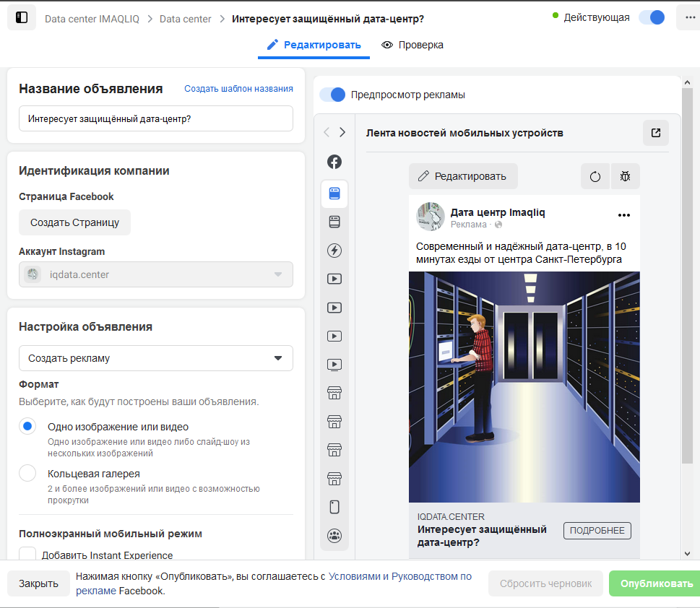Click the refresh preview icon
The image size is (700, 608).
[595, 176]
